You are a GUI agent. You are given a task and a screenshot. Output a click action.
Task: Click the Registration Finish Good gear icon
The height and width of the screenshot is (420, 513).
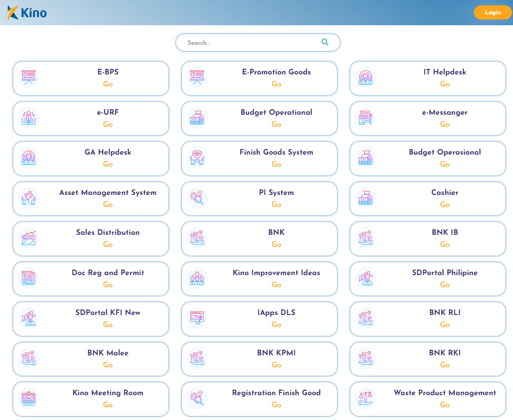[197, 398]
